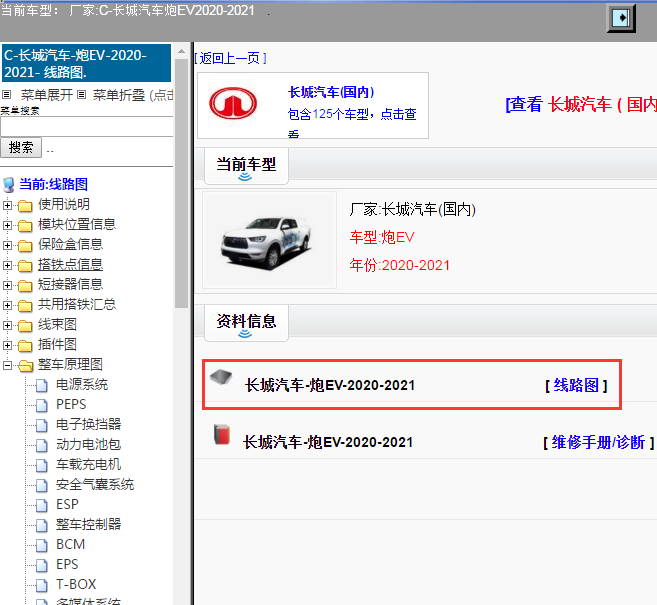
Task: Open the 动力电池包 tree item
Action: tap(88, 444)
